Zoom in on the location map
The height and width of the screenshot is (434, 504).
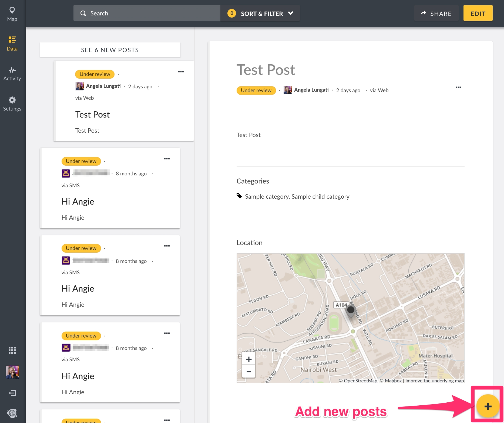(x=249, y=359)
